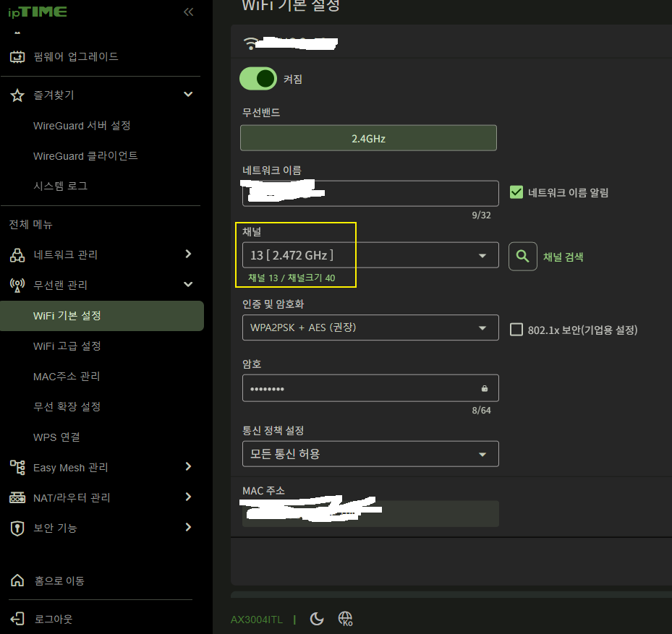Click the 2.4GHz band button

click(369, 138)
